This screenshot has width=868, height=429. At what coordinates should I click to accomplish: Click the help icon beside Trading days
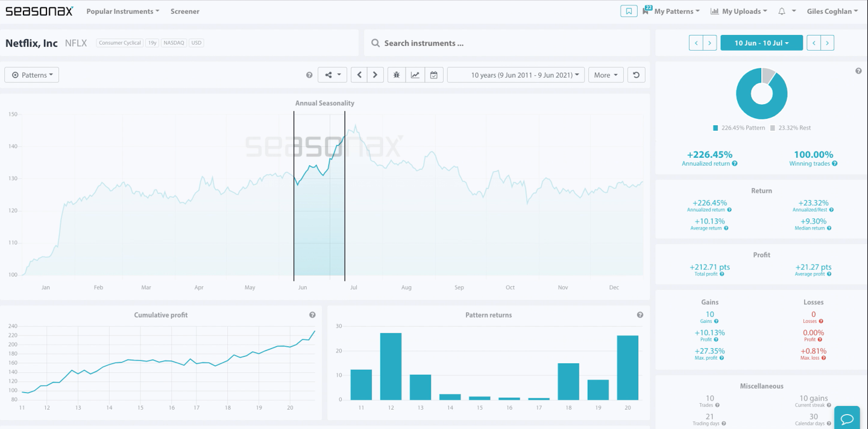[723, 424]
